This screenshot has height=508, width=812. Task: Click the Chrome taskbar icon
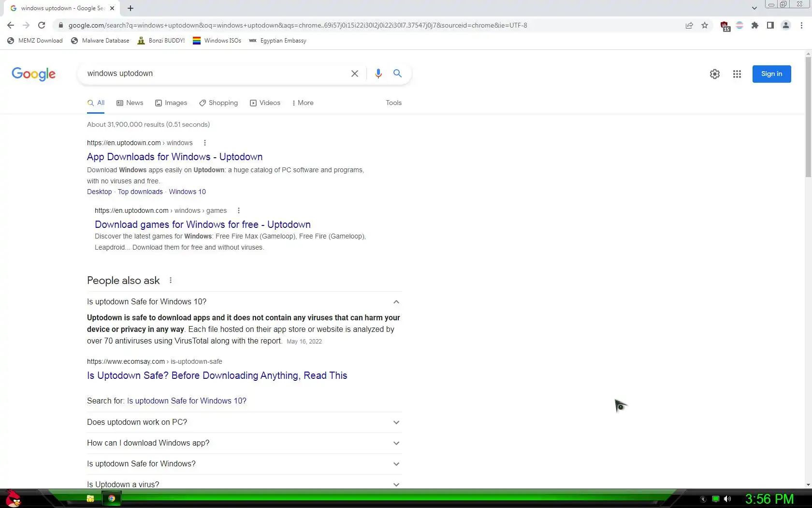tap(112, 499)
